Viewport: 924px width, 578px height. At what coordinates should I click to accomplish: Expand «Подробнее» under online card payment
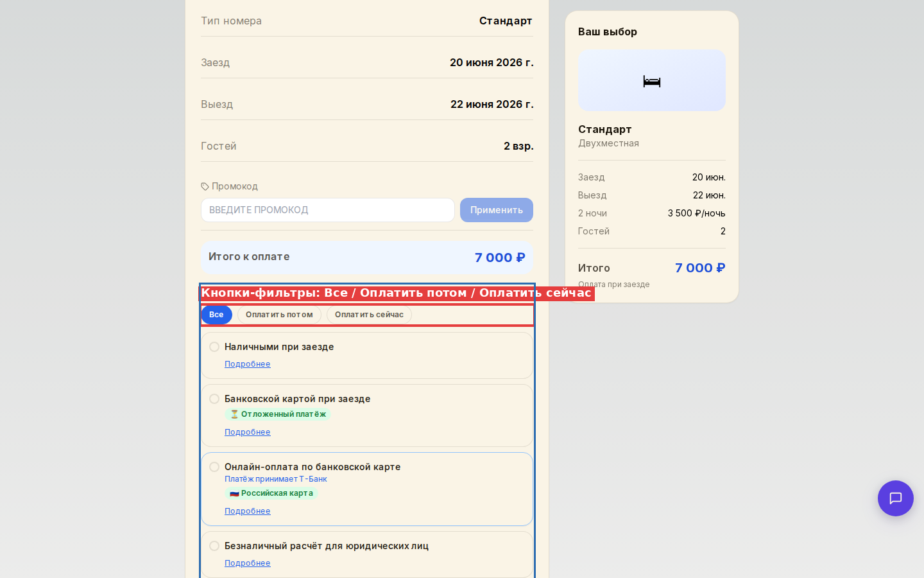tap(248, 511)
